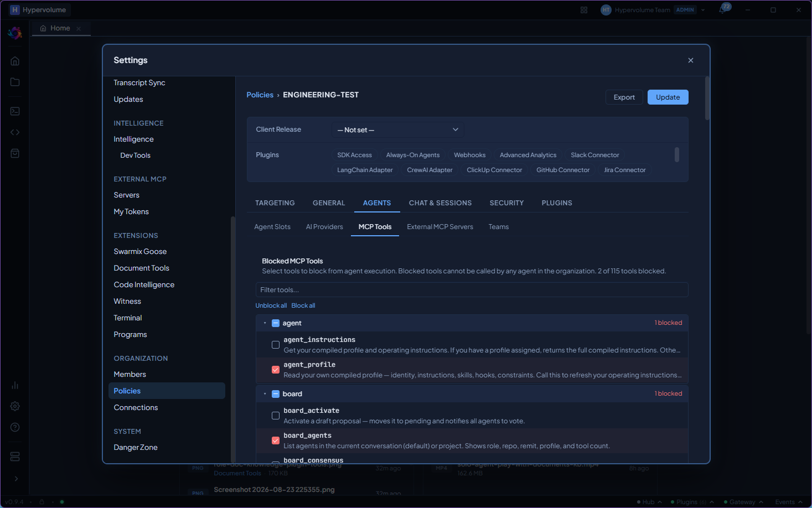Click the Export button

coord(624,97)
